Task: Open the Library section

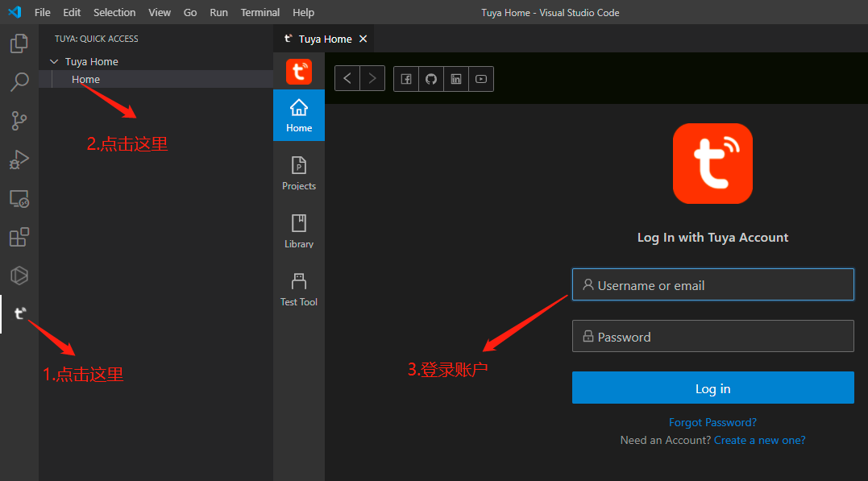Action: point(299,231)
